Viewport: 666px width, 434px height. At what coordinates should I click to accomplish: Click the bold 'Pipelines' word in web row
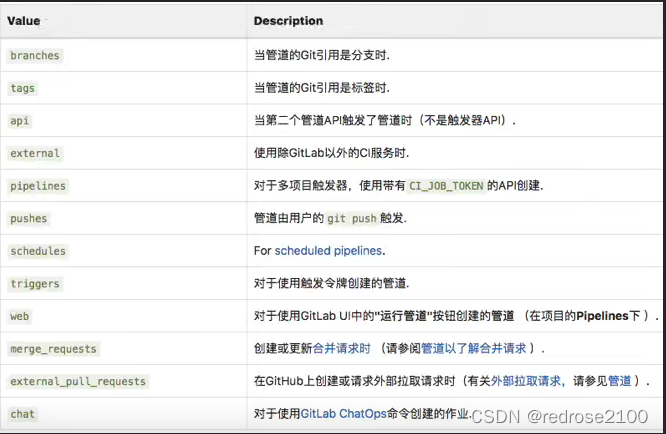tap(602, 316)
